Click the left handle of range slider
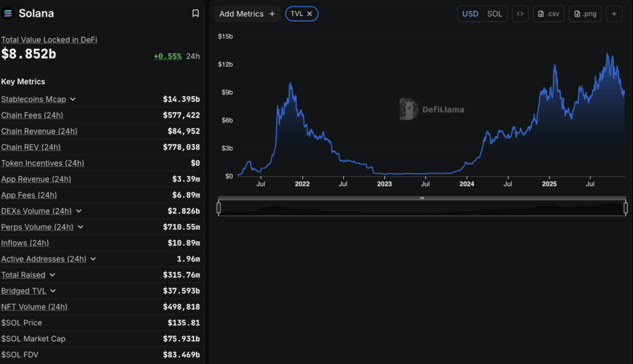 pyautogui.click(x=219, y=208)
